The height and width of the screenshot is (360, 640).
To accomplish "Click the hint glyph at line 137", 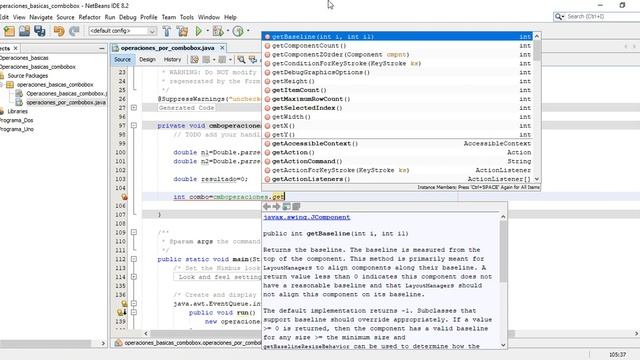I will click(124, 303).
